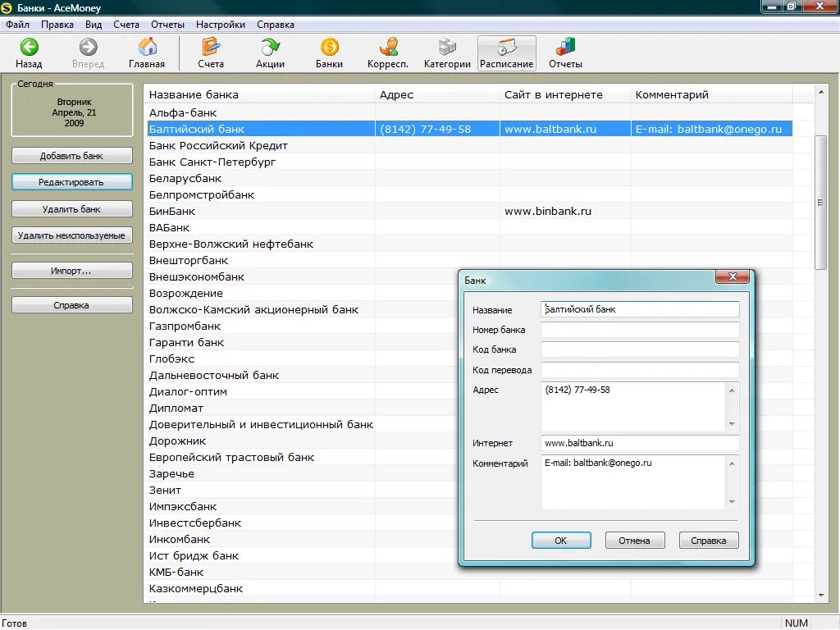Click the Удалить неиспользуемые button
The width and height of the screenshot is (840, 630).
pyautogui.click(x=72, y=235)
